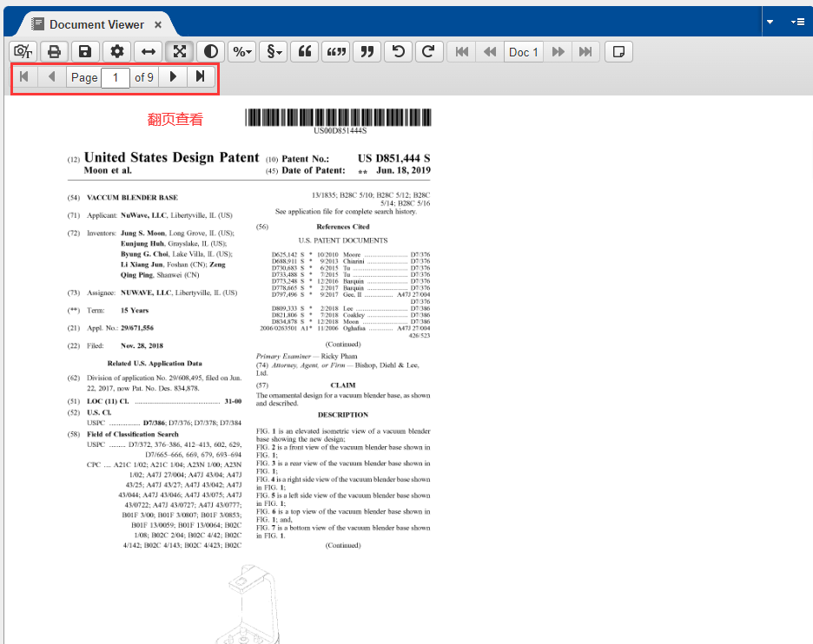Open the panel options menu icon
Image resolution: width=813 pixels, height=644 pixels.
click(x=797, y=22)
